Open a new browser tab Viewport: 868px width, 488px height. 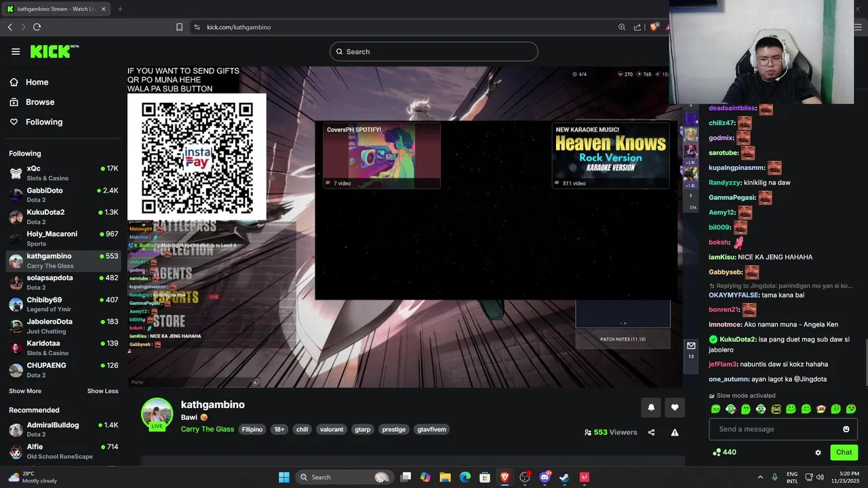(120, 9)
